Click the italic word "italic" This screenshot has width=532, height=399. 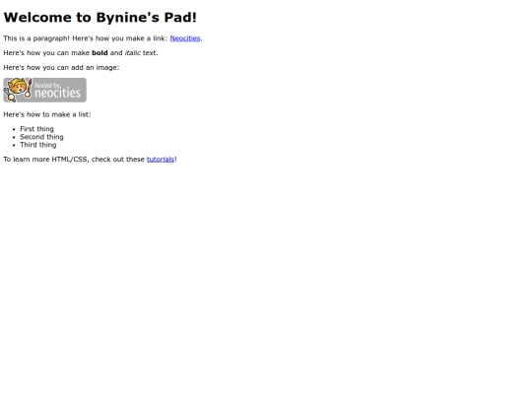pos(132,53)
